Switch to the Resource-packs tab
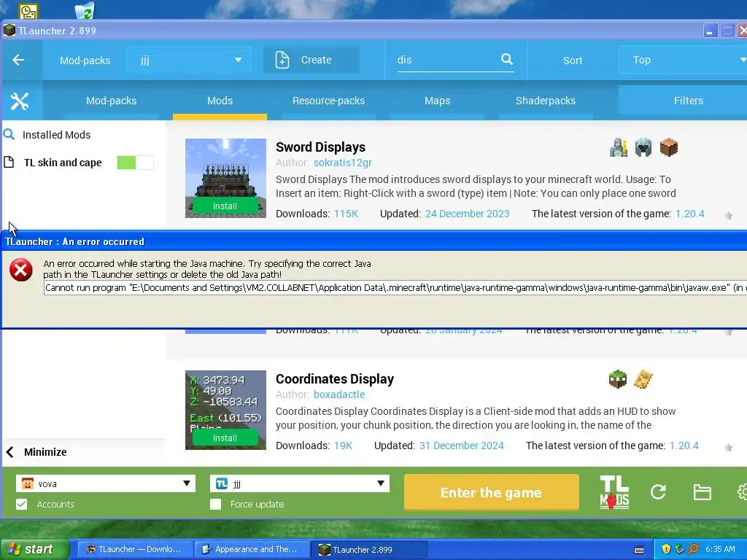Viewport: 747px width, 560px height. click(x=328, y=101)
